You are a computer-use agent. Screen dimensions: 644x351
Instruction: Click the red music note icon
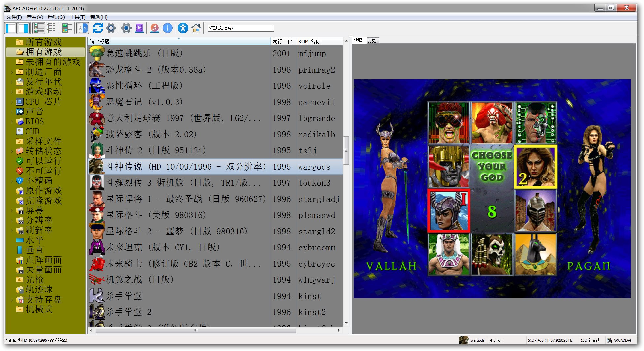click(154, 28)
